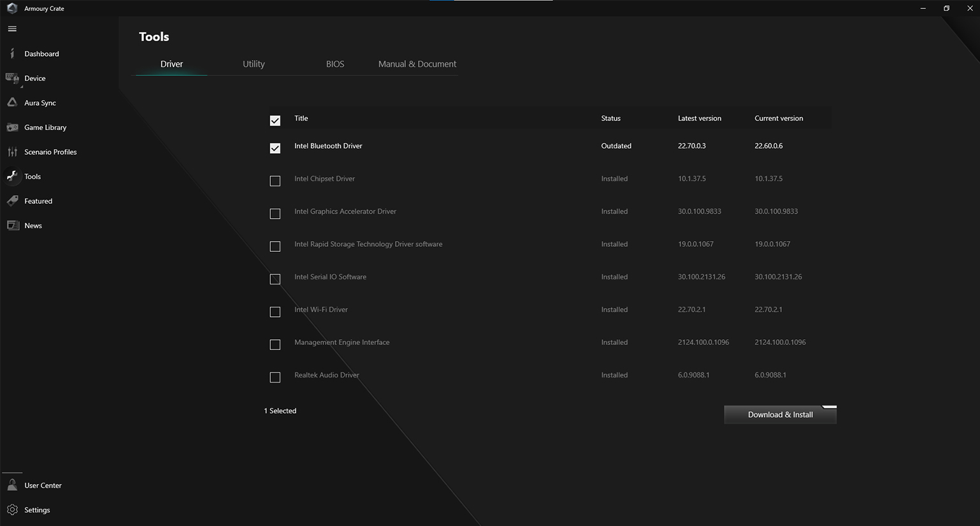980x526 pixels.
Task: Open Scenario Profiles label in sidebar
Action: (50, 152)
